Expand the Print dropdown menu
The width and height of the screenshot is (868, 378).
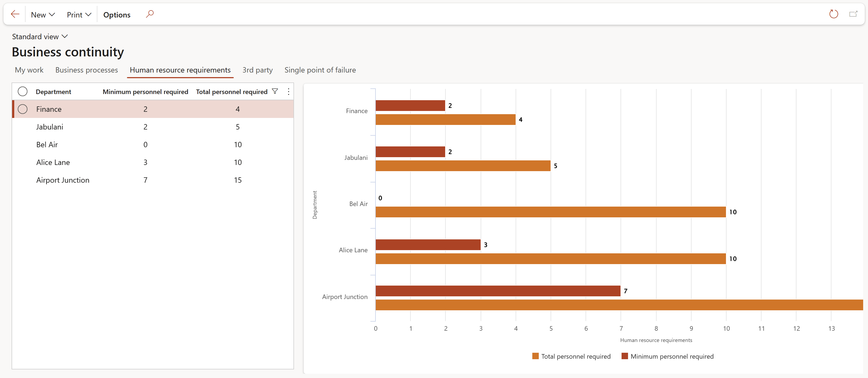point(79,15)
